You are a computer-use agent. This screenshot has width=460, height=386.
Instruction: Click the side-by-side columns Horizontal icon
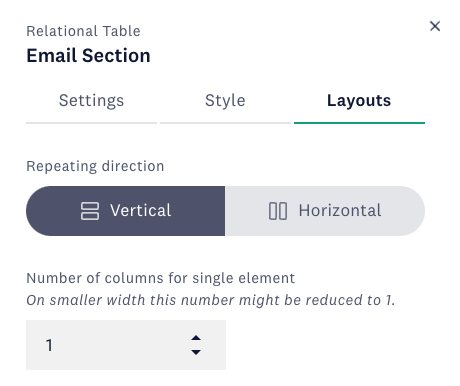278,211
